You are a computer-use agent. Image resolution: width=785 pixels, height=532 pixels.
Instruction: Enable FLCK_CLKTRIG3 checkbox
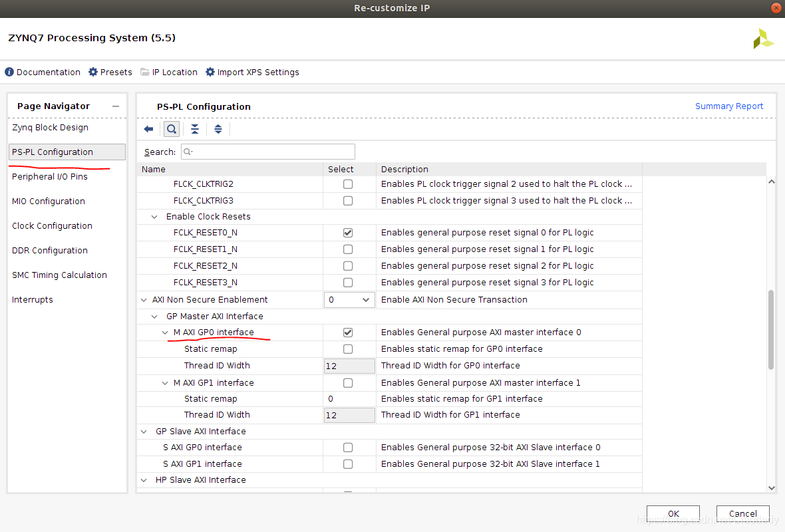pyautogui.click(x=348, y=201)
